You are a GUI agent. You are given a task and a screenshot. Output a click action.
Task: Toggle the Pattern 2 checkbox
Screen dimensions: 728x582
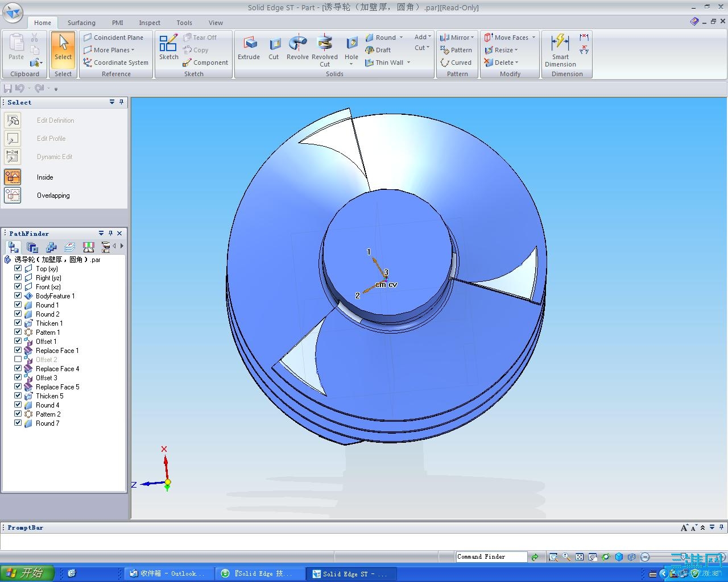click(x=18, y=414)
